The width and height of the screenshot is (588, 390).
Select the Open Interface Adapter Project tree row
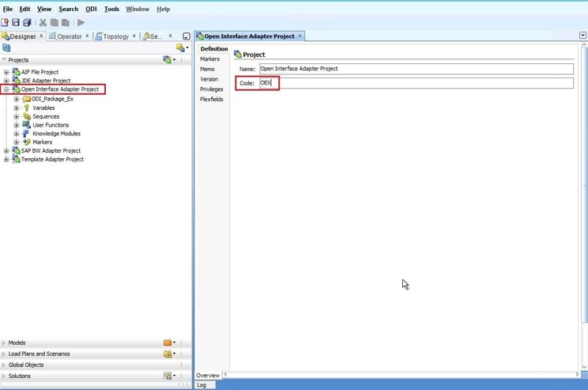pyautogui.click(x=60, y=89)
